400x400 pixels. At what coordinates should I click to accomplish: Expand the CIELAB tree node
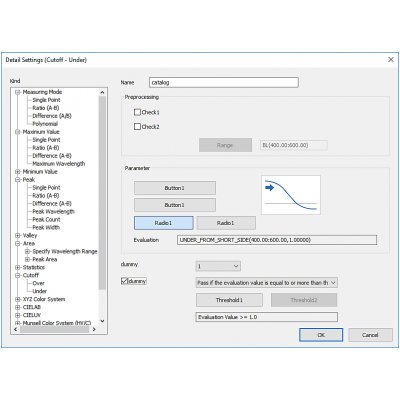pyautogui.click(x=18, y=307)
